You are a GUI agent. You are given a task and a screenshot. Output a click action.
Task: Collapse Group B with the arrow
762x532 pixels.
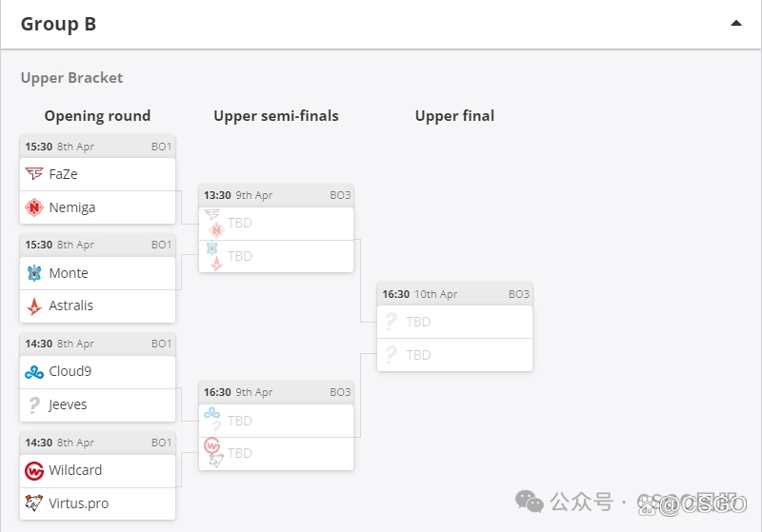[x=736, y=24]
